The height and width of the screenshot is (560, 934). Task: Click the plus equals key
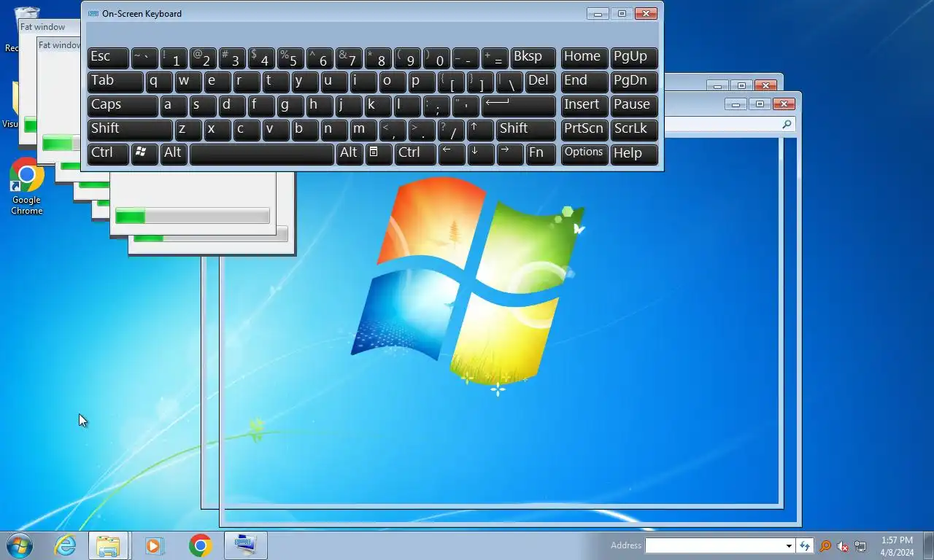(x=495, y=57)
